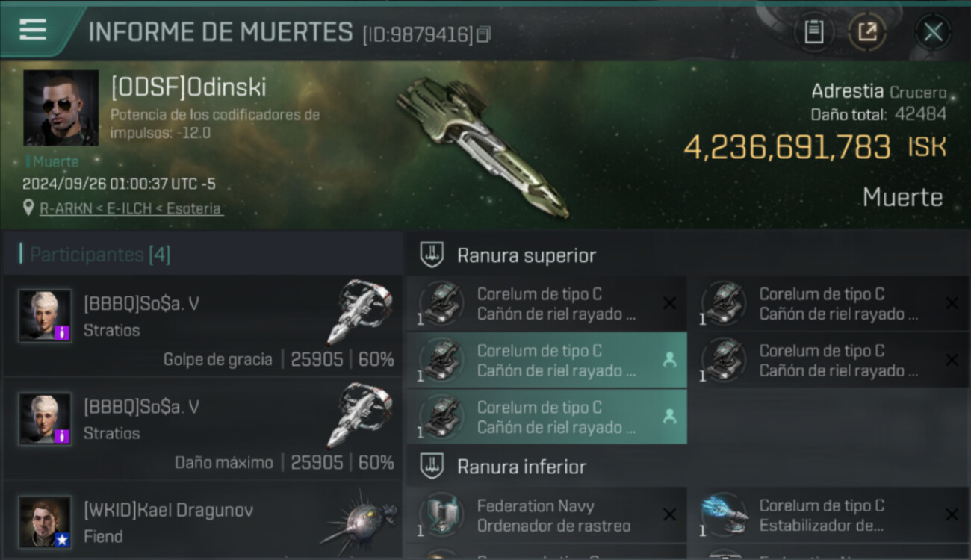View Odinski's pilot portrait
Viewport: 971px width, 560px height.
click(x=61, y=108)
